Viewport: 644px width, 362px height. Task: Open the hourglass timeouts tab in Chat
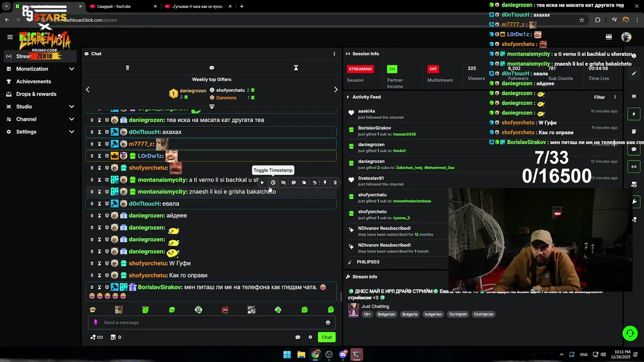click(x=296, y=68)
